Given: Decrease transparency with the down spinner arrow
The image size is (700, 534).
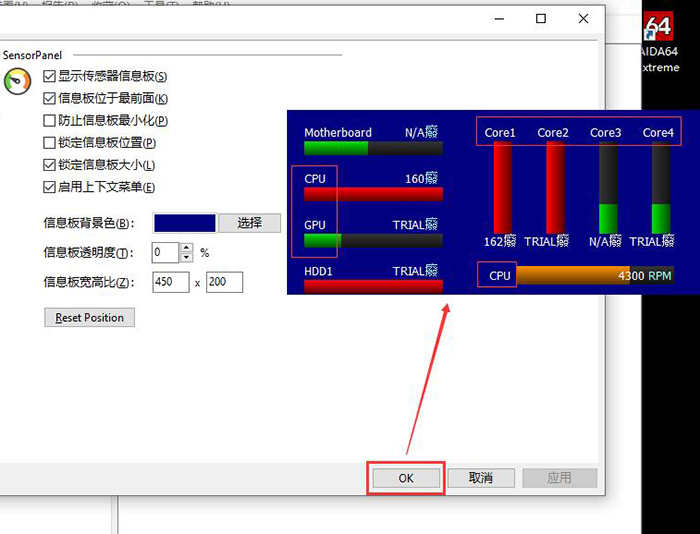Looking at the screenshot, I should pos(186,257).
